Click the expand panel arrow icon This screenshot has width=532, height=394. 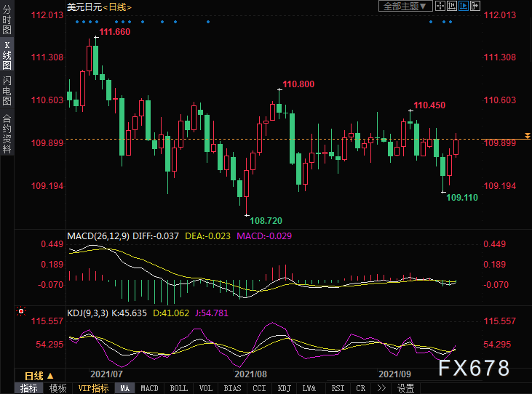point(475,6)
